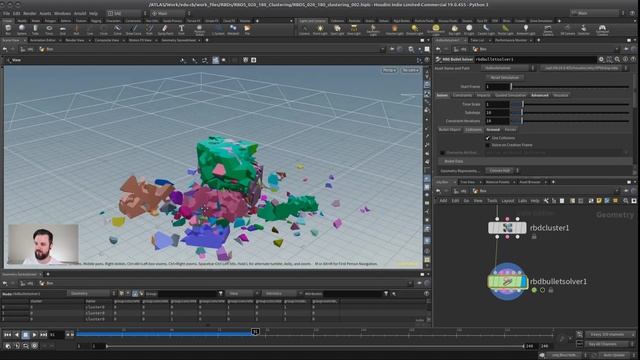Image resolution: width=640 pixels, height=360 pixels.
Task: Open the No cam dropdown in viewport
Action: point(410,70)
